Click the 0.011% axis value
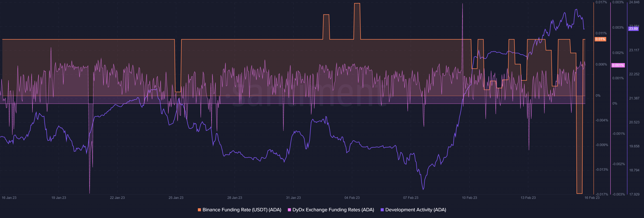Viewport: 644px width, 218px height. click(601, 33)
